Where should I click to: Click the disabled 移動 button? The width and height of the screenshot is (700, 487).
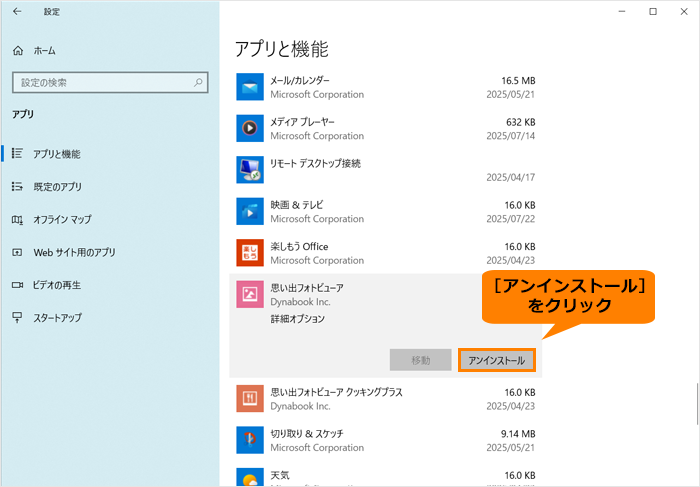click(421, 360)
